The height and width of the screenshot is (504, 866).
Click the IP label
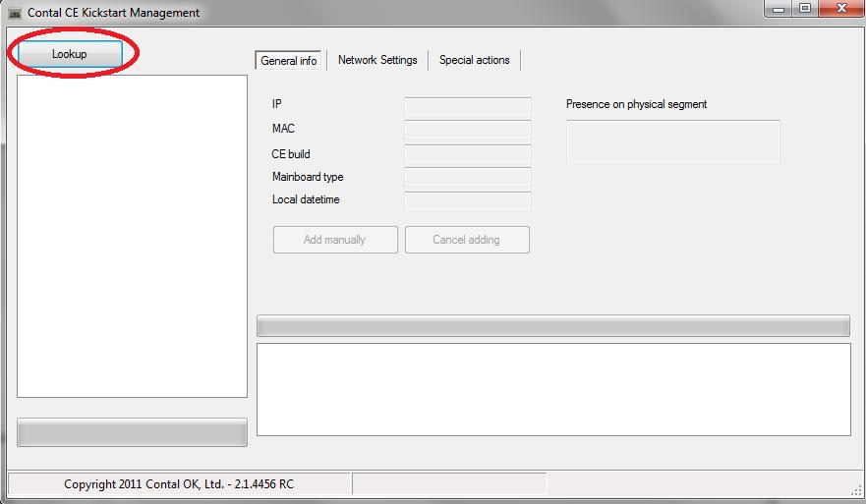pos(276,104)
